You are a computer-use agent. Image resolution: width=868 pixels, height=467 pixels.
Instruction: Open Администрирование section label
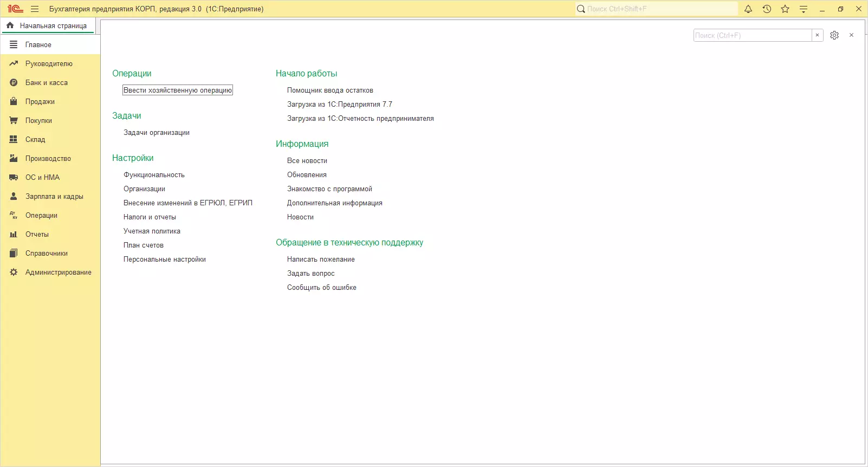coord(59,272)
